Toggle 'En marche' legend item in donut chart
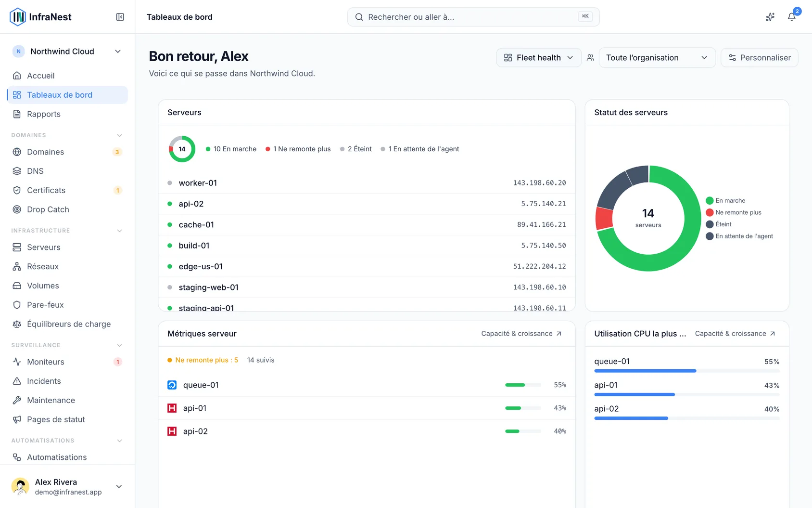 point(725,201)
